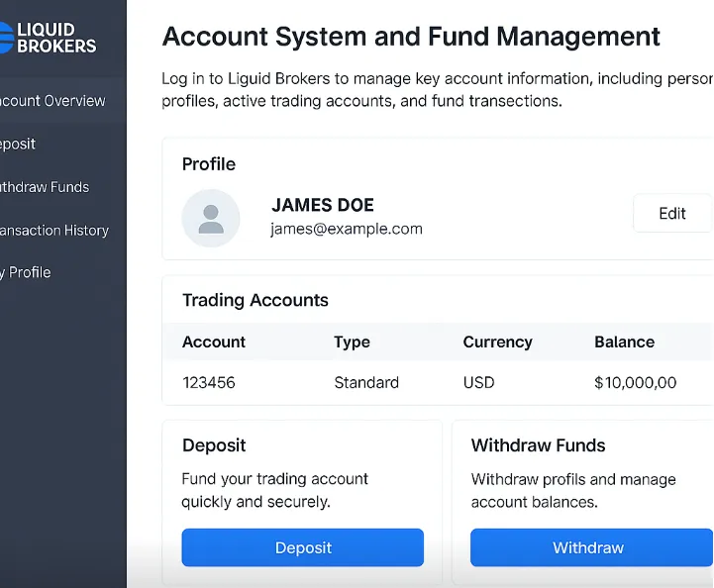Click the JAMES DOE profile name
Image resolution: width=714 pixels, height=588 pixels.
pos(323,205)
